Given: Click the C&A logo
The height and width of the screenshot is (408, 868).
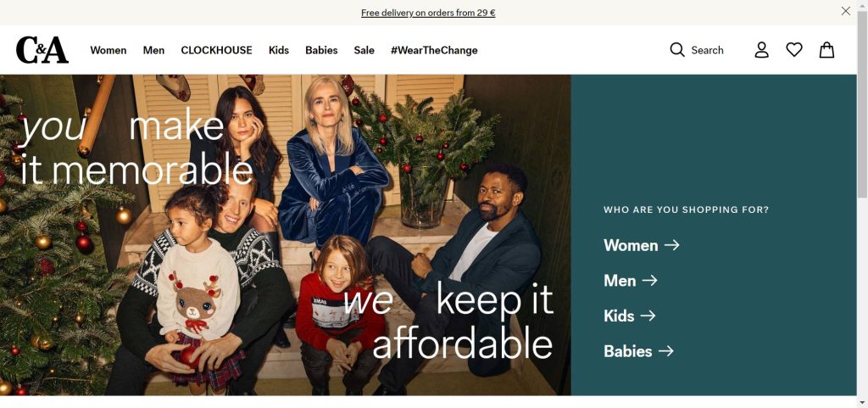Looking at the screenshot, I should click(42, 50).
